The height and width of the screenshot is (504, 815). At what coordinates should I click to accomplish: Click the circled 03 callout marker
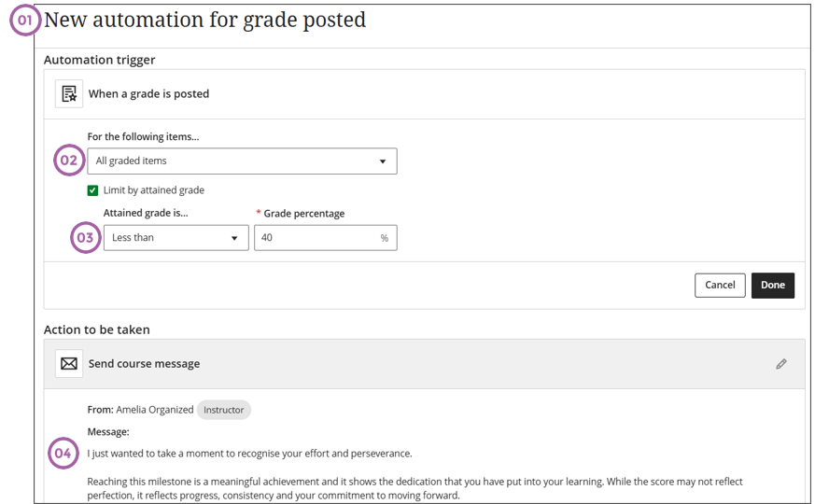(x=85, y=238)
